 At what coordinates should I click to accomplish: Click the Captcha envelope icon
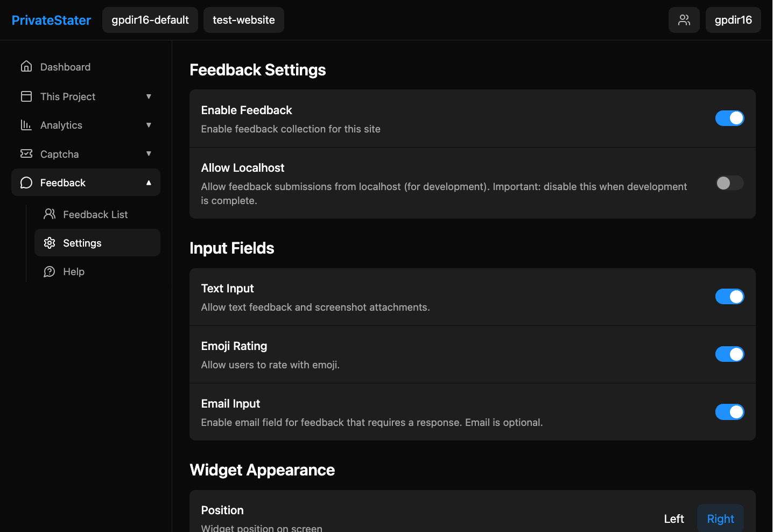click(x=26, y=153)
